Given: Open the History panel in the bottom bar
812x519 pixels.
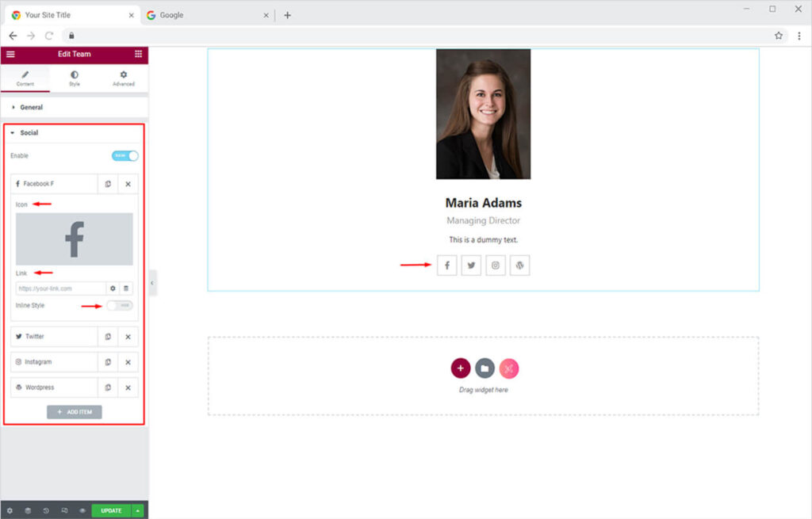Looking at the screenshot, I should pyautogui.click(x=45, y=511).
